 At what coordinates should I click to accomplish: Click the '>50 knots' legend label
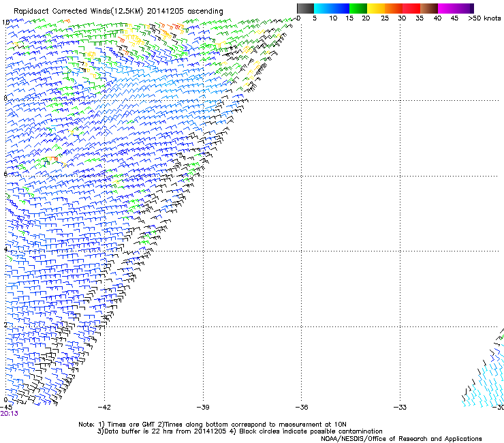coord(484,18)
